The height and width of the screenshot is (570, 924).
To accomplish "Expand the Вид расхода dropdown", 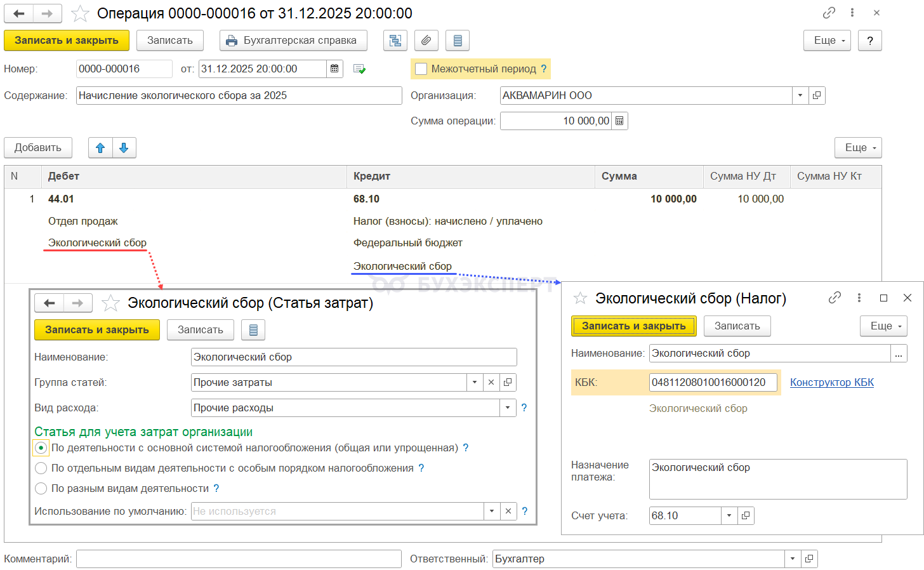I will click(508, 408).
